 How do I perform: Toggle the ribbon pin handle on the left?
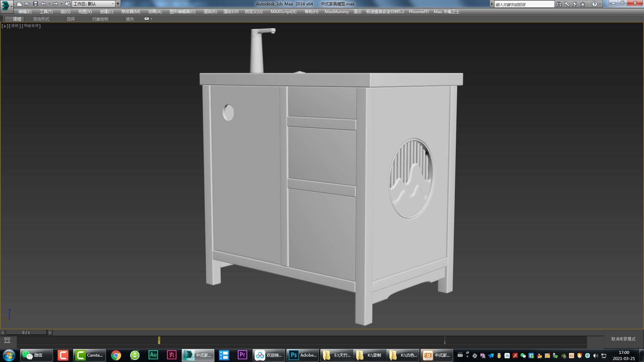point(2,18)
